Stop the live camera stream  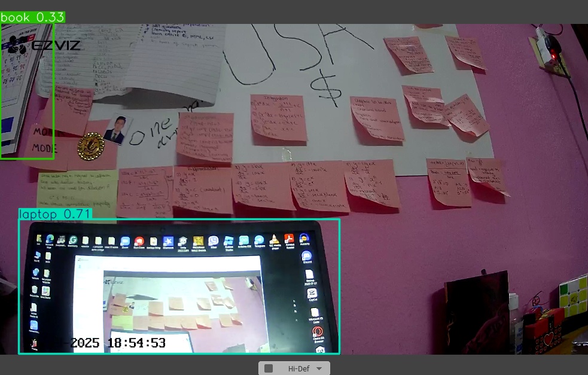[269, 368]
